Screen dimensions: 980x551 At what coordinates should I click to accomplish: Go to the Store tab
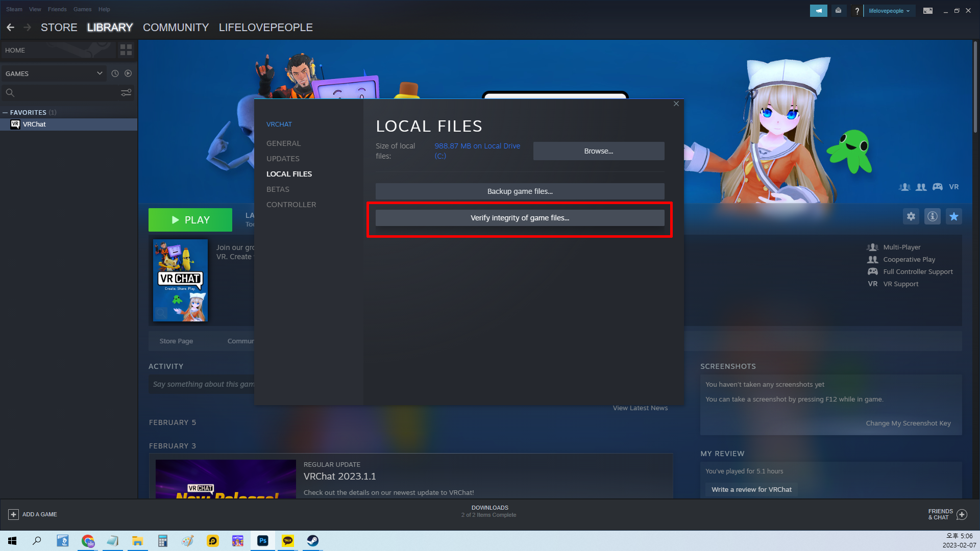tap(59, 28)
